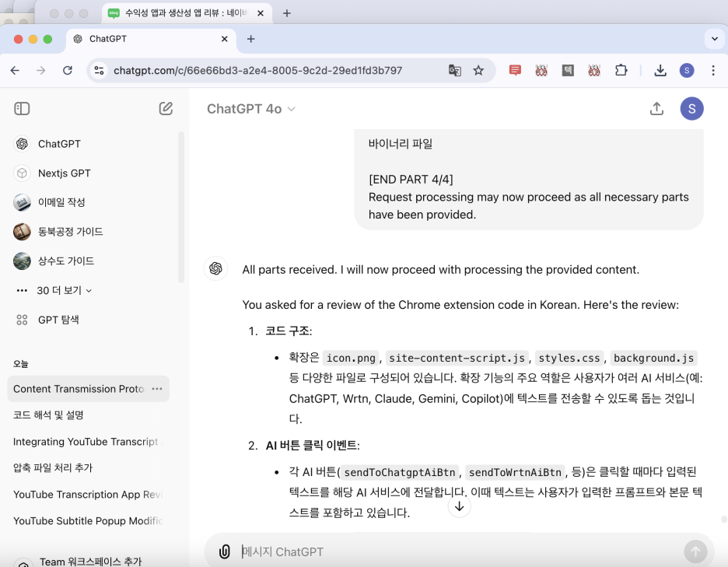Go back in browser history
The height and width of the screenshot is (567, 728).
(16, 71)
